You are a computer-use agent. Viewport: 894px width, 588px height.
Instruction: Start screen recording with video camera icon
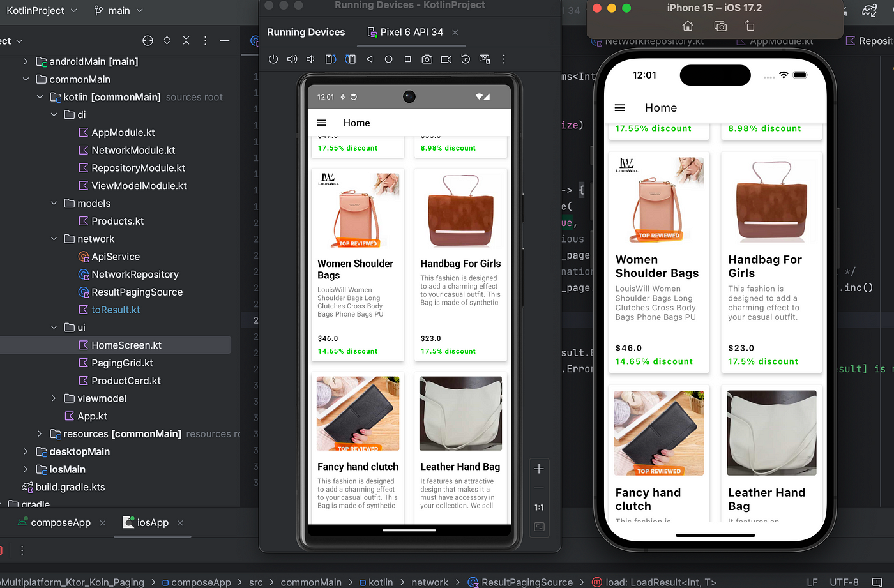click(446, 59)
